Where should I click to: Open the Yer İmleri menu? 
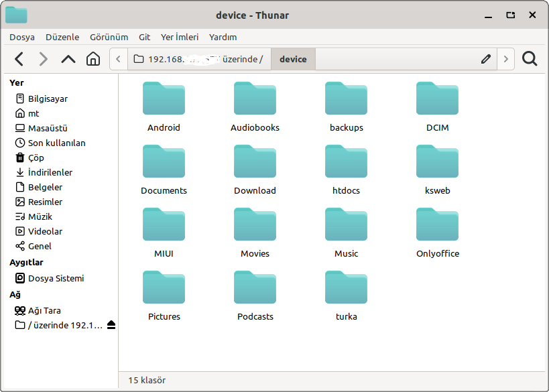pyautogui.click(x=180, y=37)
